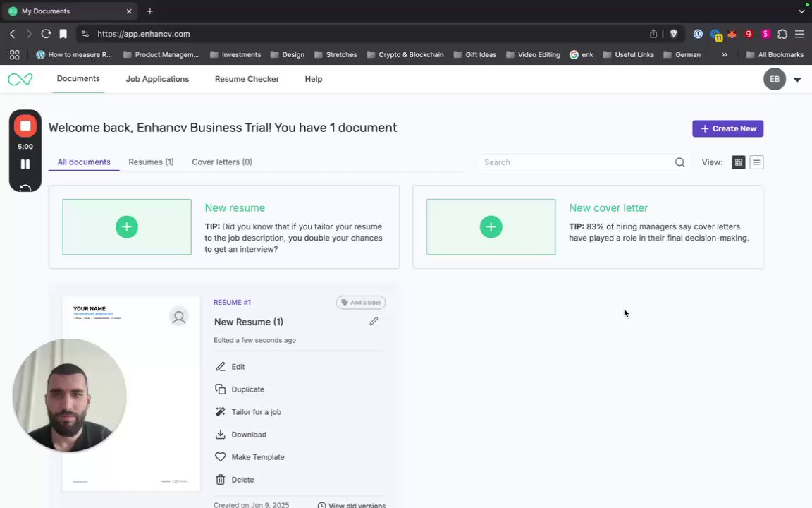Click the search magnifier icon
Image resolution: width=812 pixels, height=508 pixels.
pyautogui.click(x=679, y=162)
